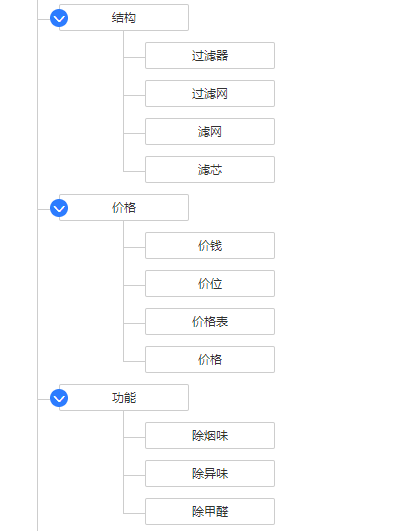This screenshot has height=531, width=413.
Task: Collapse the 结构 branch via its chevron
Action: click(x=59, y=18)
